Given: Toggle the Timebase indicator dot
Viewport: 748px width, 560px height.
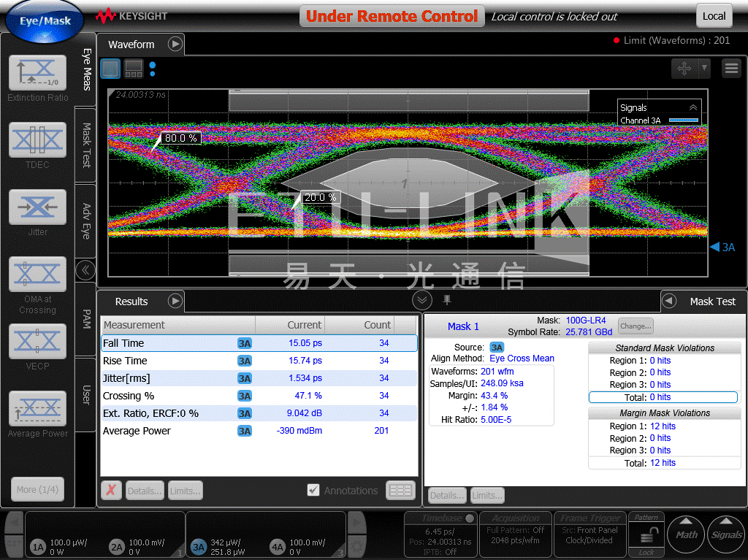Looking at the screenshot, I should point(470,518).
